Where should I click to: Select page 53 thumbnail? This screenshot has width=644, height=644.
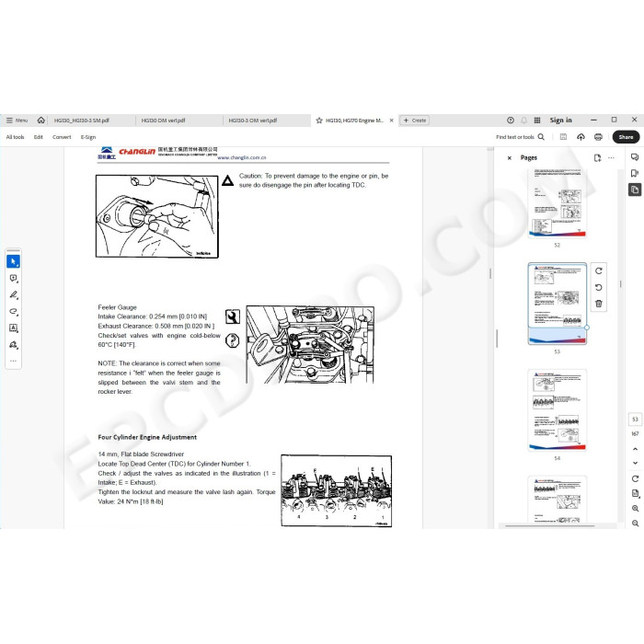tap(557, 304)
